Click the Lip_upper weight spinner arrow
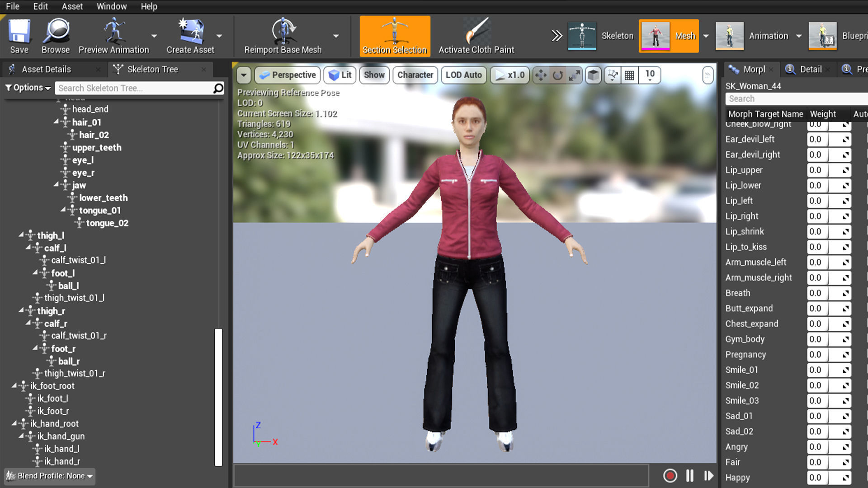Screen dimensions: 868x488 pos(845,170)
